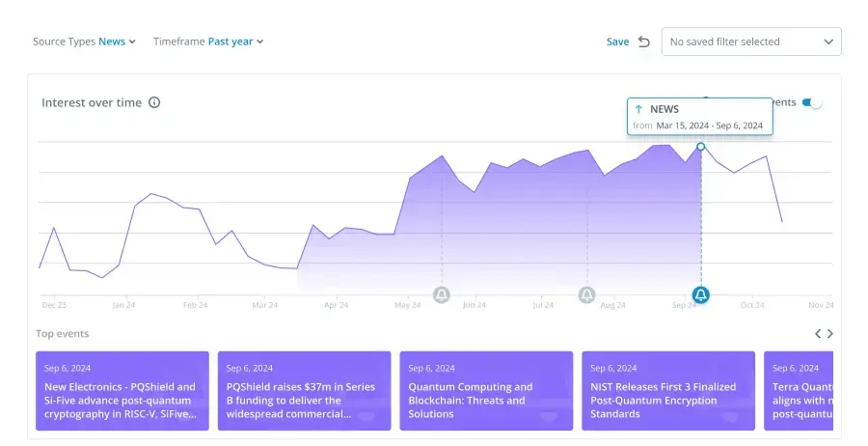The width and height of the screenshot is (868, 446).
Task: Click the Oct 24 axis label
Action: pyautogui.click(x=752, y=305)
